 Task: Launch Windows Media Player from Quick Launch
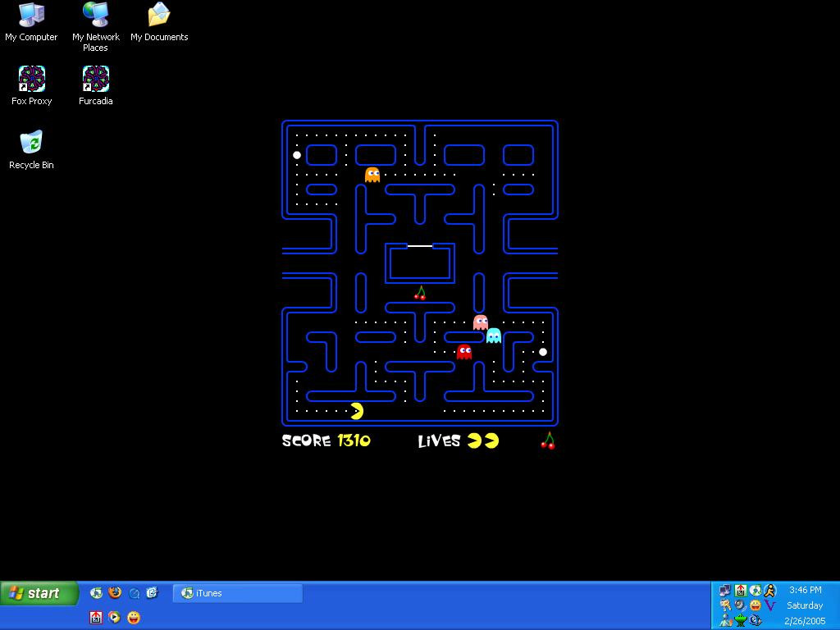115,618
